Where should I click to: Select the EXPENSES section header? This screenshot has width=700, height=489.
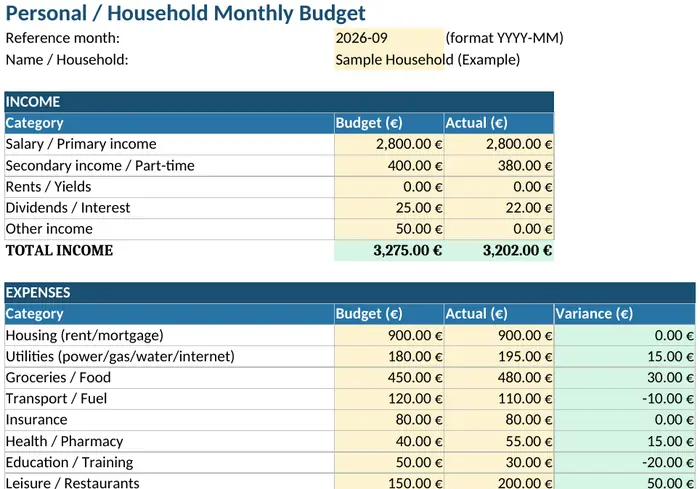(350, 293)
